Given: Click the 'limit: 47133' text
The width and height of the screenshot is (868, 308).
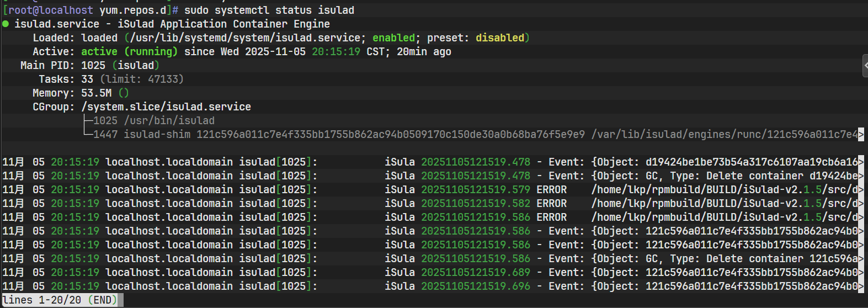Looking at the screenshot, I should coord(141,79).
